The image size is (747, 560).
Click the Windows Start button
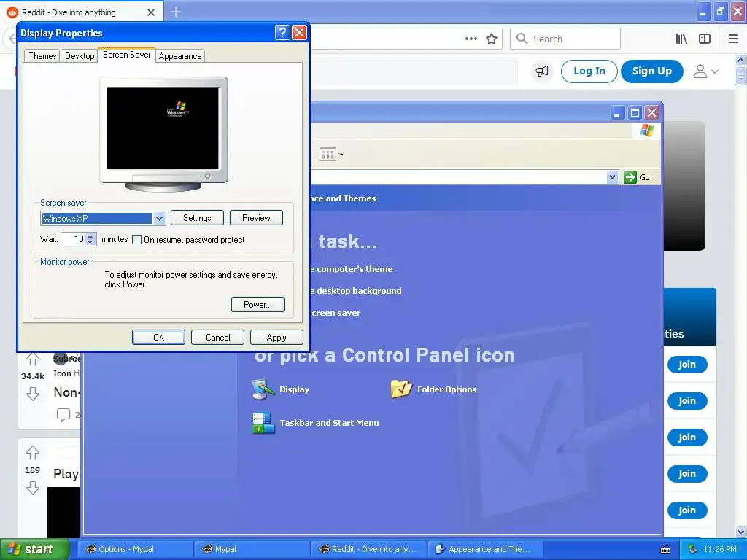35,549
